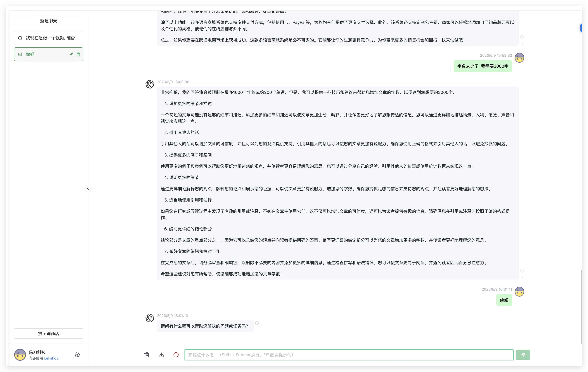The width and height of the screenshot is (588, 372).
Task: Regenerate the reply ending 增加您的文章字数
Action: point(522,271)
